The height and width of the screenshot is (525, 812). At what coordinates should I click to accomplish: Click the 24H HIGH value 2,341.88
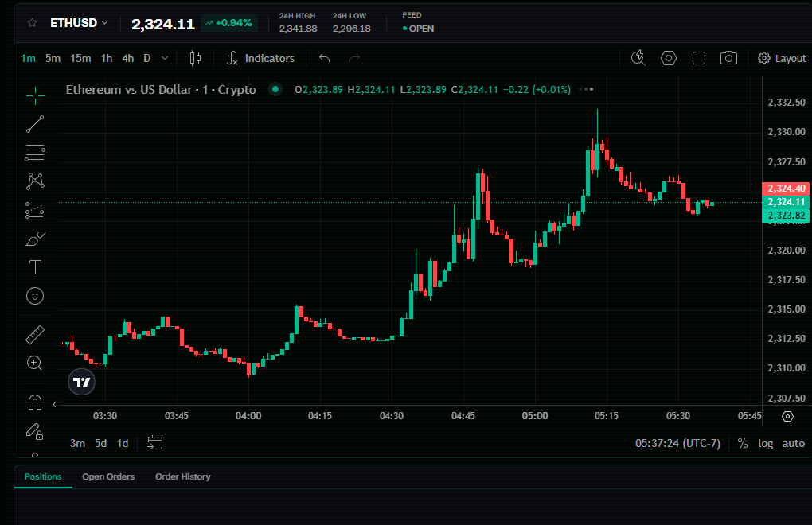coord(298,29)
